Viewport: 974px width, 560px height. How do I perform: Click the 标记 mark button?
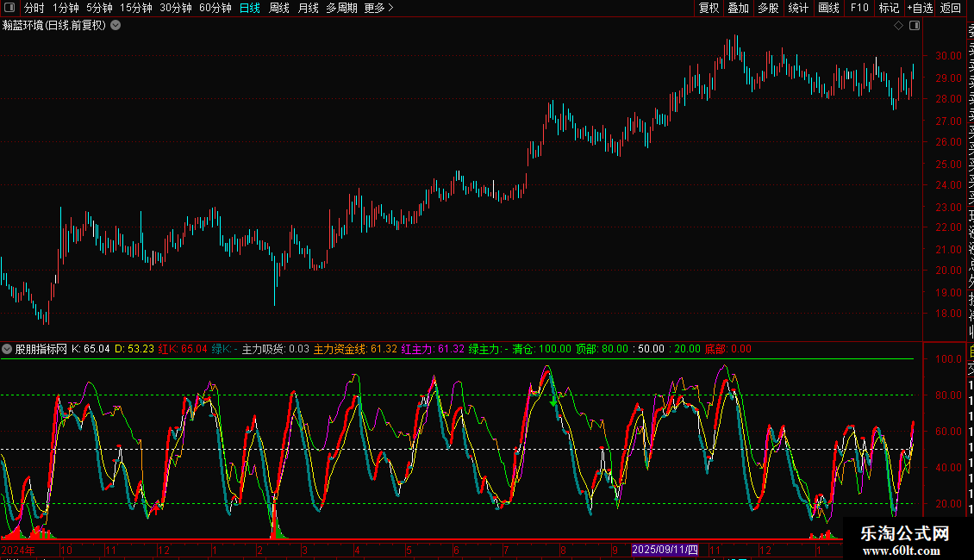tap(889, 8)
